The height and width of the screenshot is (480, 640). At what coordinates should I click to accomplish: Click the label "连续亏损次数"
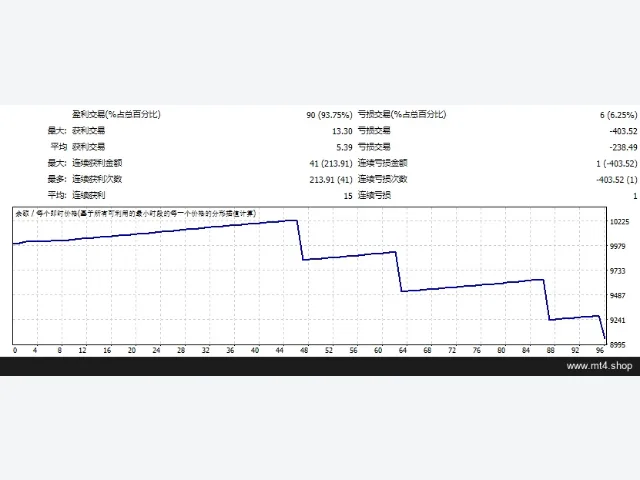pyautogui.click(x=382, y=179)
